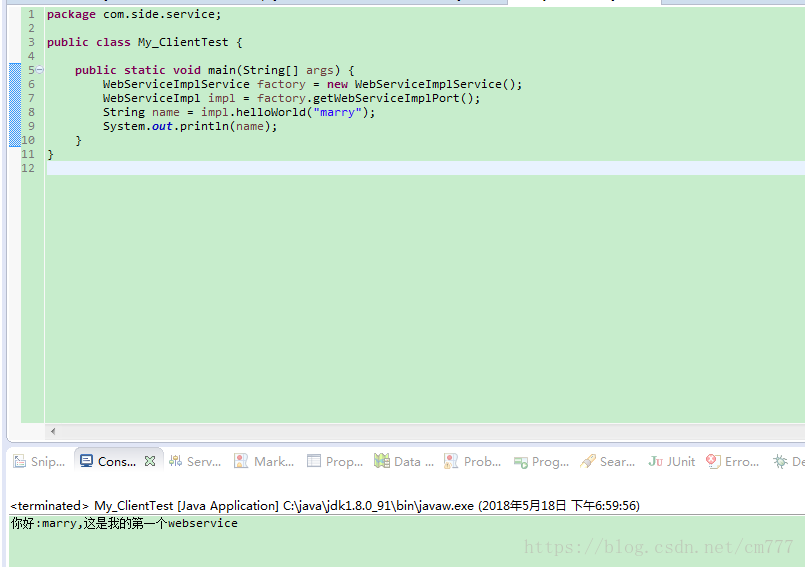Click the Error Log icon
The height and width of the screenshot is (567, 805).
pos(713,461)
